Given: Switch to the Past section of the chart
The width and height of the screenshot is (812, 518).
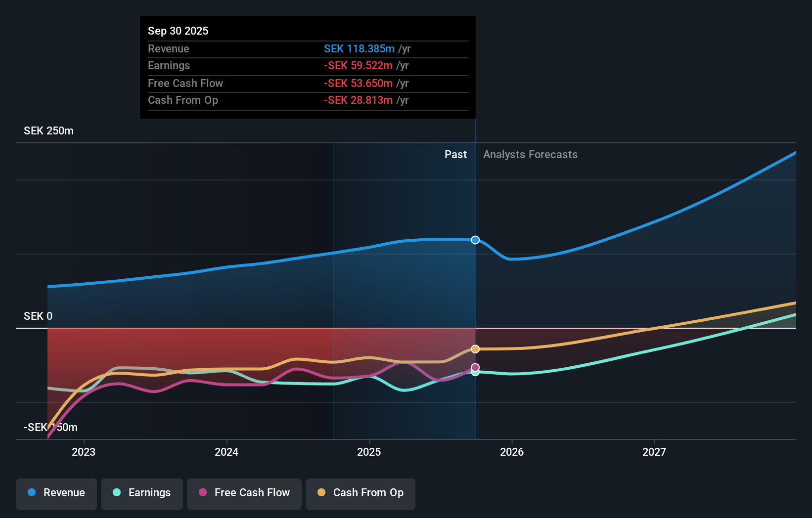Looking at the screenshot, I should point(455,154).
